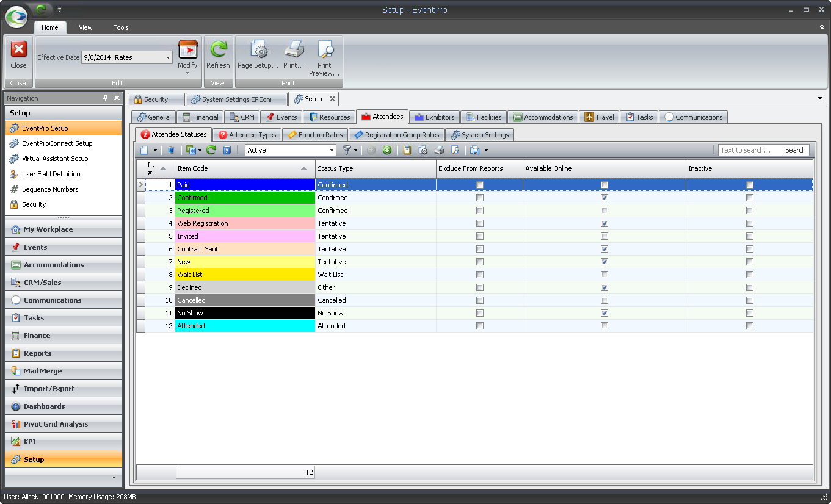Image resolution: width=831 pixels, height=504 pixels.
Task: Click the Search button
Action: (x=795, y=150)
